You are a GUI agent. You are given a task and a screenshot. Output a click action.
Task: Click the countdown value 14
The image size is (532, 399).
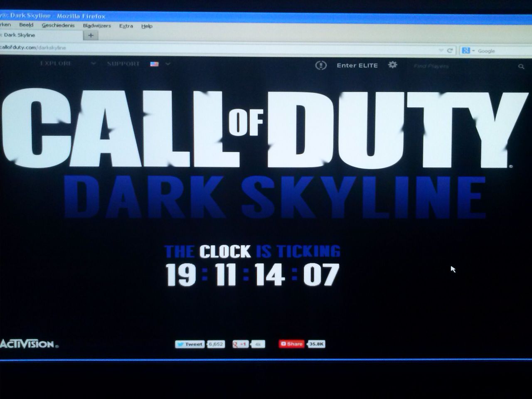[x=271, y=275]
